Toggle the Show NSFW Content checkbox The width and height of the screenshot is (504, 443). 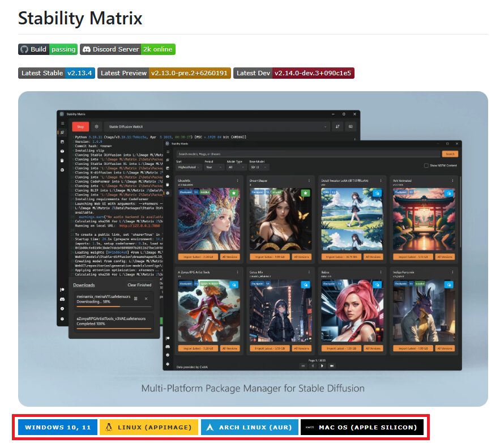pyautogui.click(x=426, y=165)
